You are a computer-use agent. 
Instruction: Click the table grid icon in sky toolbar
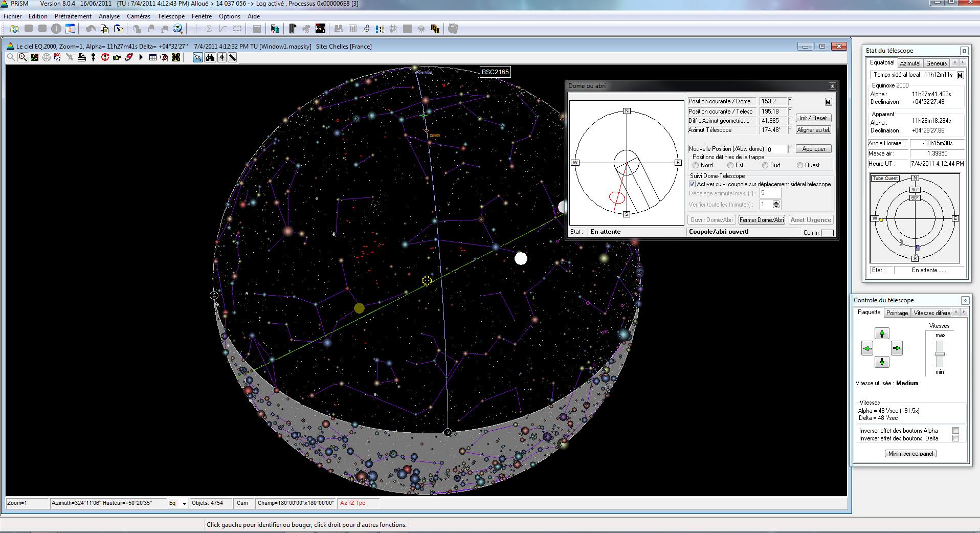point(152,57)
